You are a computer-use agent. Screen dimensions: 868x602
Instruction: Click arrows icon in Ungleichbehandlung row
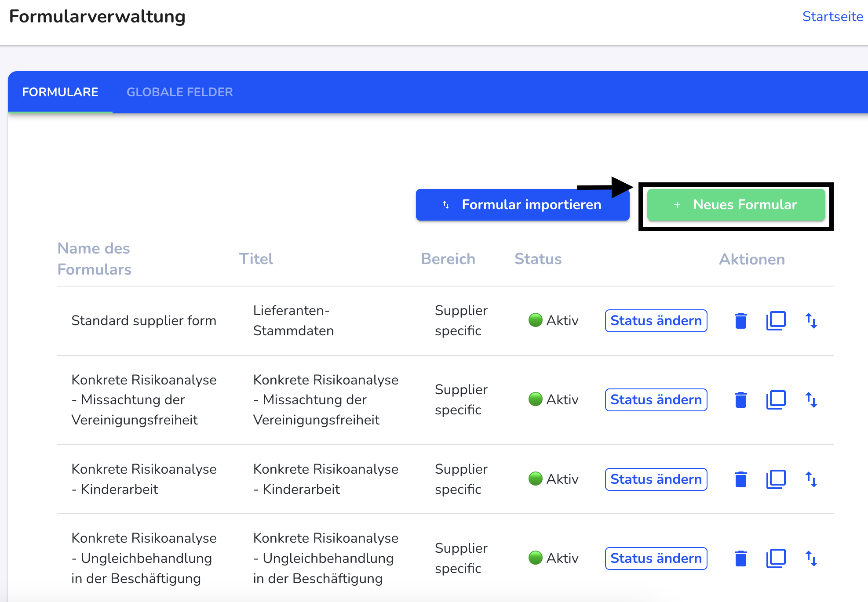tap(811, 558)
